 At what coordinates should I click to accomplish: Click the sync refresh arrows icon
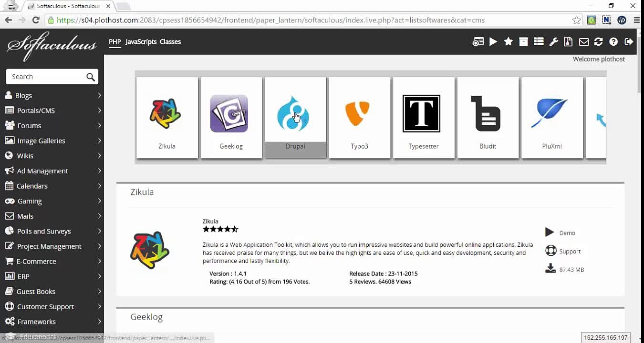[598, 42]
